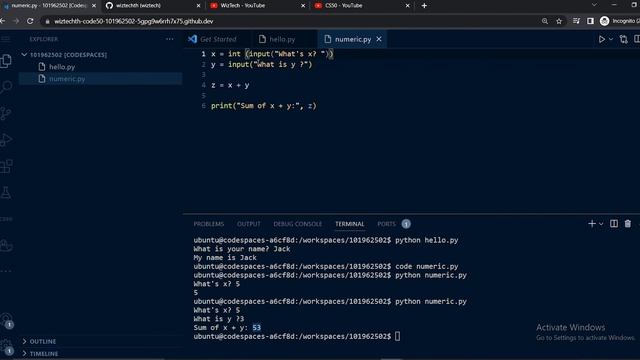640x360 pixels.
Task: Click 'python hello.py' command in terminal
Action: tap(427, 240)
